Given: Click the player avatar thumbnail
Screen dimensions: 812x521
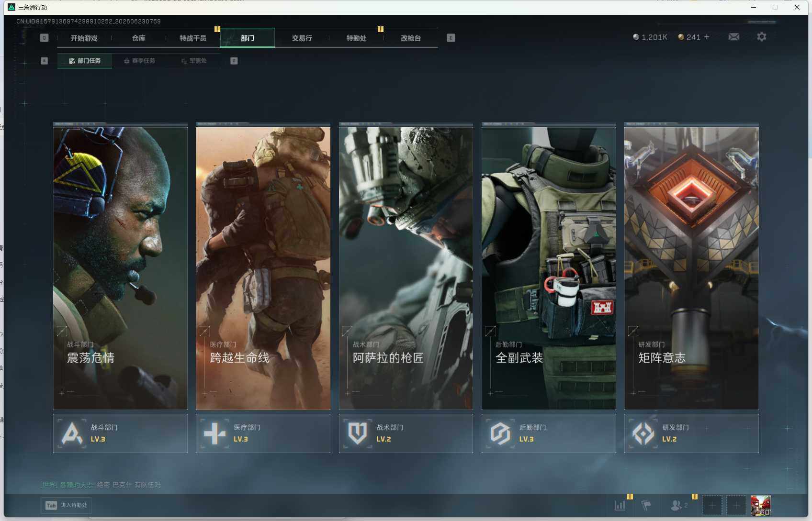Looking at the screenshot, I should [761, 505].
